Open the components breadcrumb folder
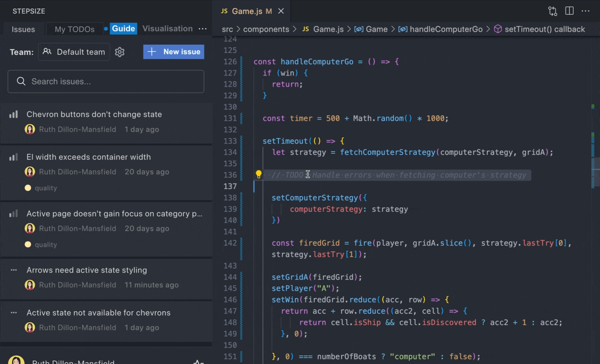The image size is (600, 364). (266, 29)
